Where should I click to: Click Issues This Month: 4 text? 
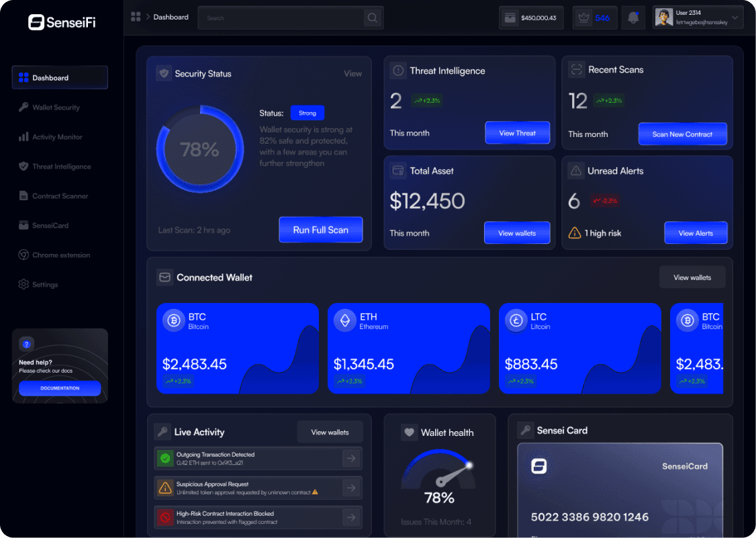coord(436,522)
